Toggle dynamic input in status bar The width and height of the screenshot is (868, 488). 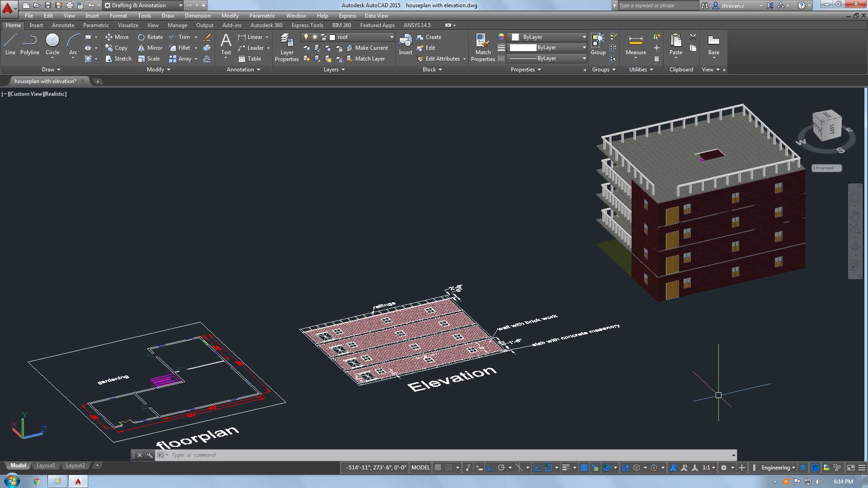coord(479,468)
